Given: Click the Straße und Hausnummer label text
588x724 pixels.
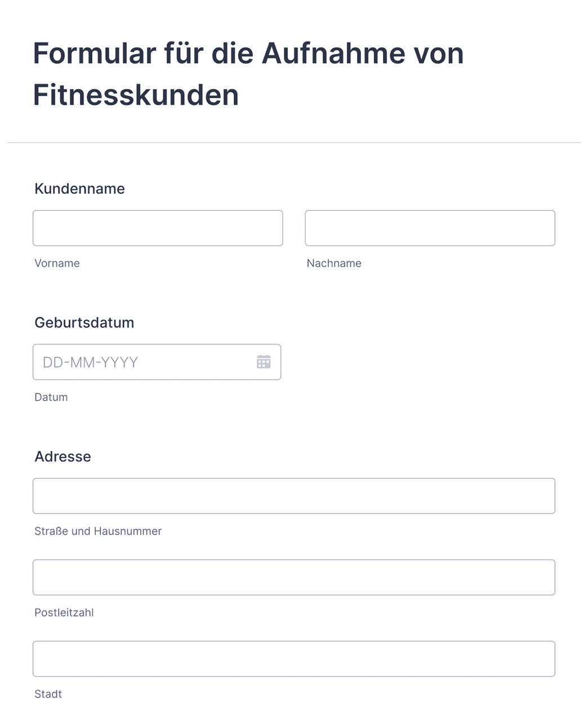Looking at the screenshot, I should tap(98, 531).
